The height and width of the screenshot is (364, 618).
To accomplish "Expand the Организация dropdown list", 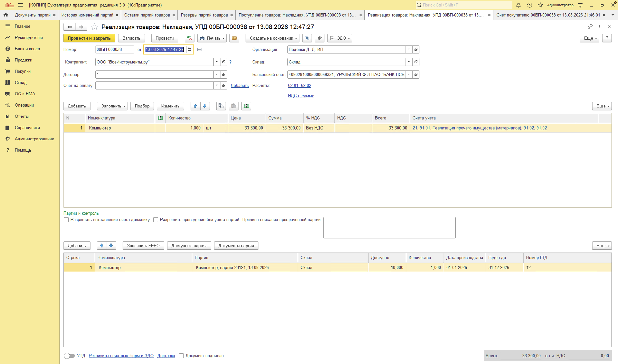I will 409,49.
